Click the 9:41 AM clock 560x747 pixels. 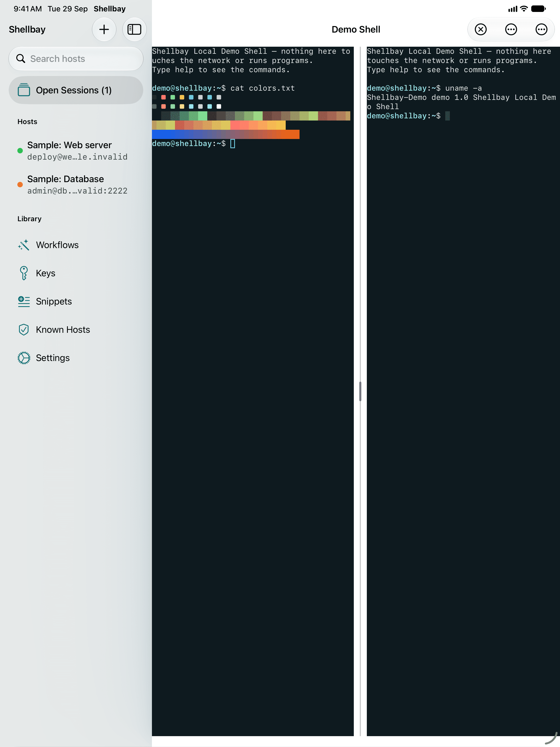coord(28,9)
